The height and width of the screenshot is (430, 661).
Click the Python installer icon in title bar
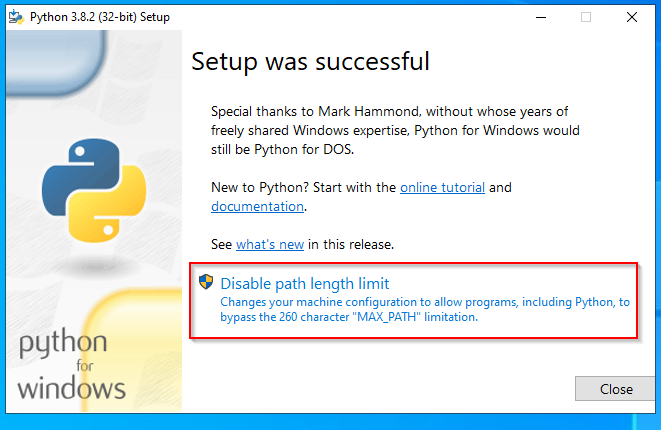coord(16,16)
